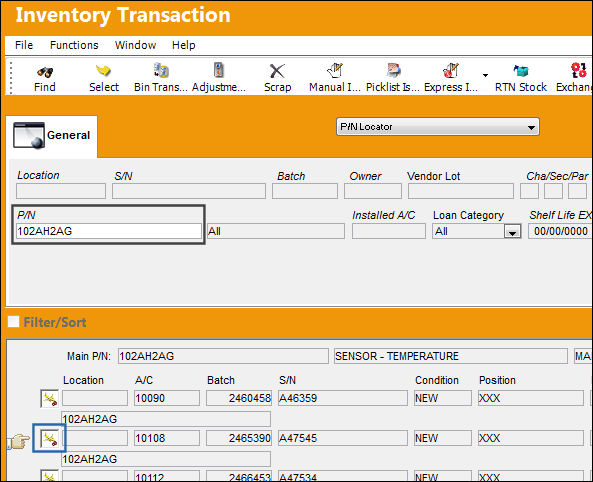Click select icon for S/N A47545 row

coord(50,438)
